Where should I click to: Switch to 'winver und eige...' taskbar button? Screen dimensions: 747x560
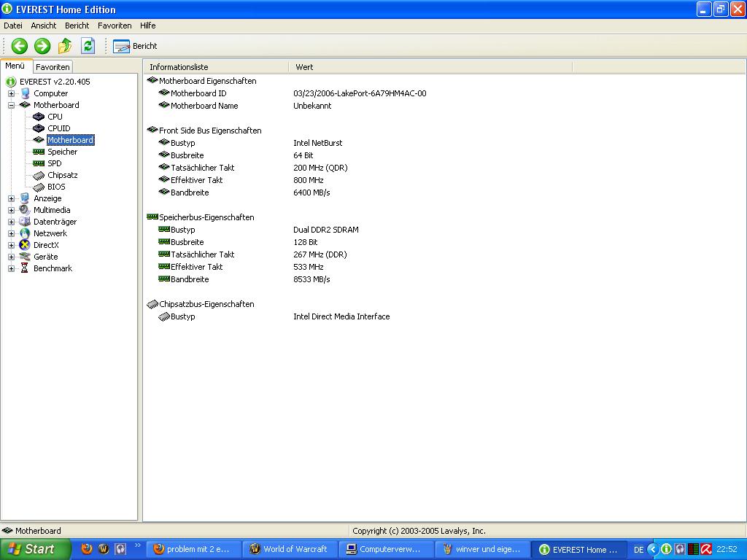click(482, 549)
